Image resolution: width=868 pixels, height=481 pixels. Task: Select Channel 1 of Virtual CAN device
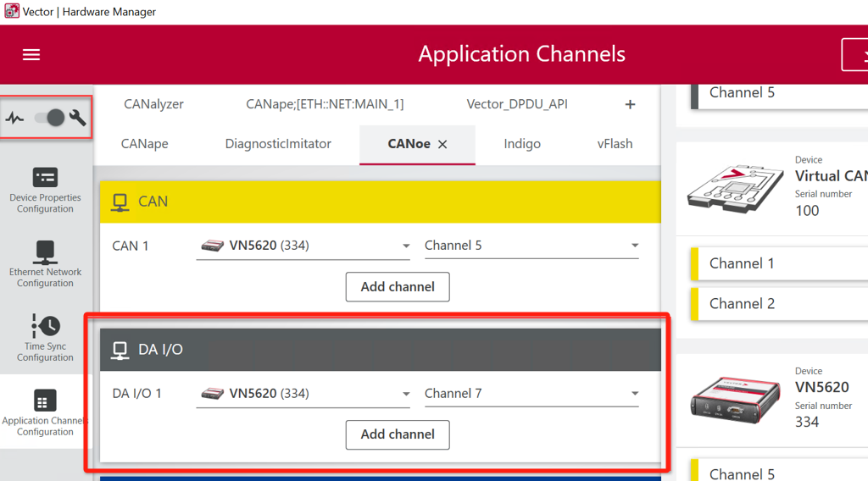click(780, 263)
